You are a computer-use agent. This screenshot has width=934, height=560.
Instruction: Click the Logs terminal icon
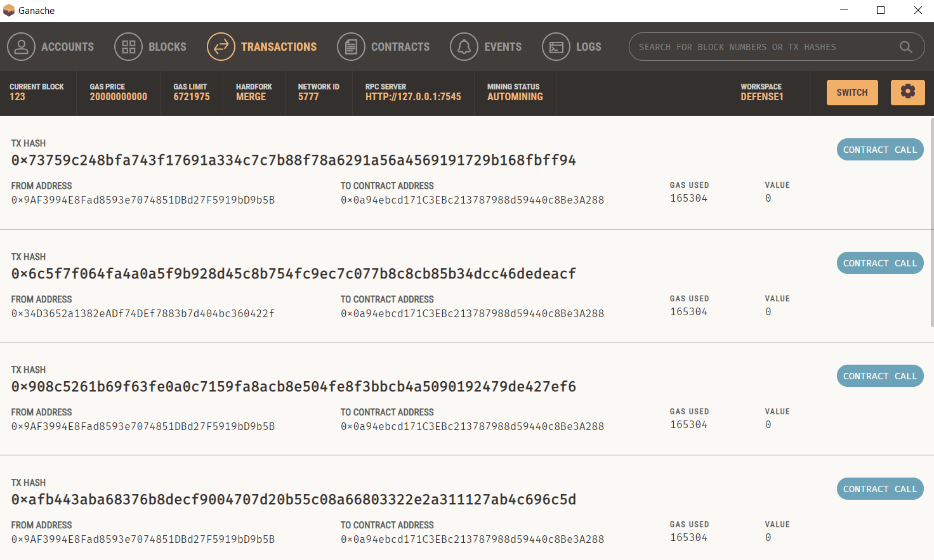[556, 47]
